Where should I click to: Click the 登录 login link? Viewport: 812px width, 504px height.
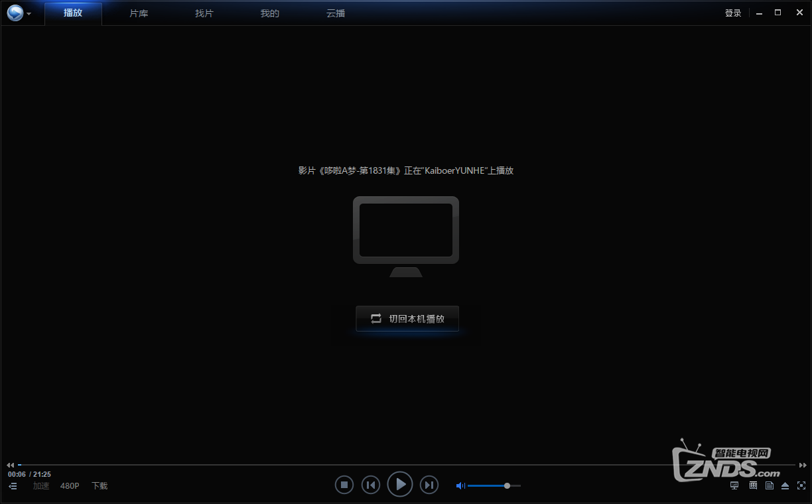[x=733, y=13]
